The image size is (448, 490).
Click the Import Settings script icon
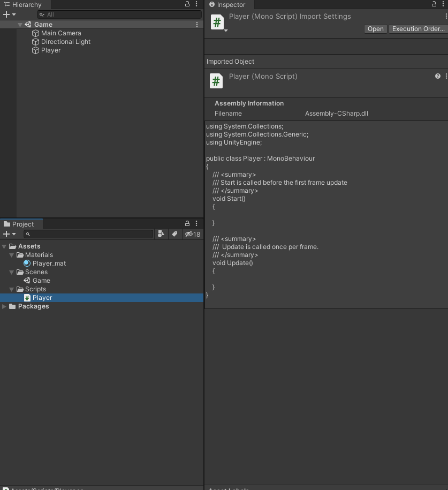217,22
